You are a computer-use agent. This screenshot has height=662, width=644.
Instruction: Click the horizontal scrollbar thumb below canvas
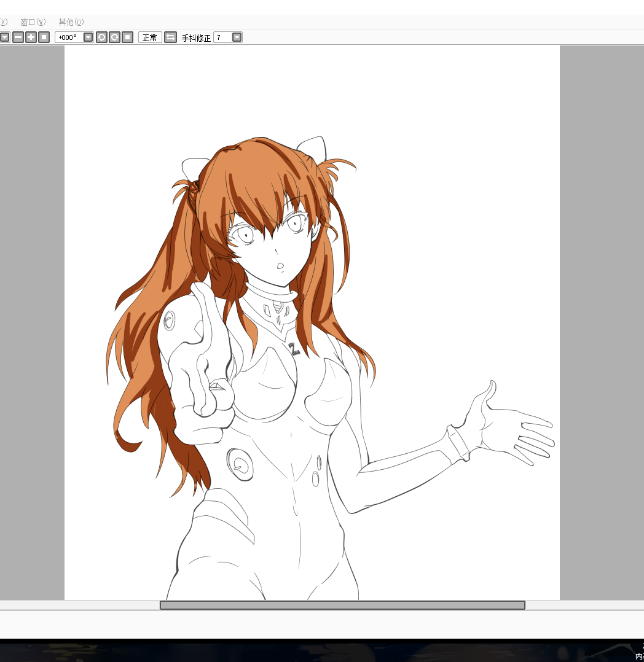click(342, 605)
